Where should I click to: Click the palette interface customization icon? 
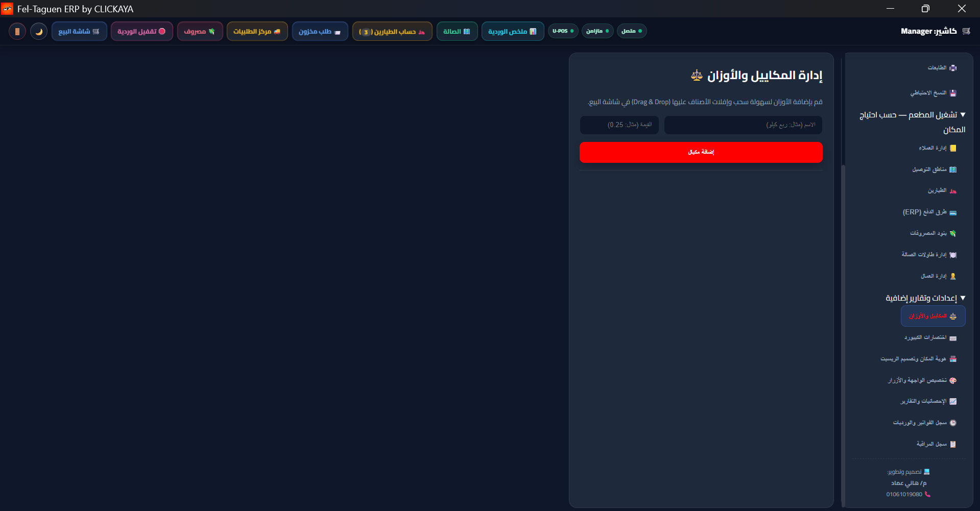click(x=953, y=380)
